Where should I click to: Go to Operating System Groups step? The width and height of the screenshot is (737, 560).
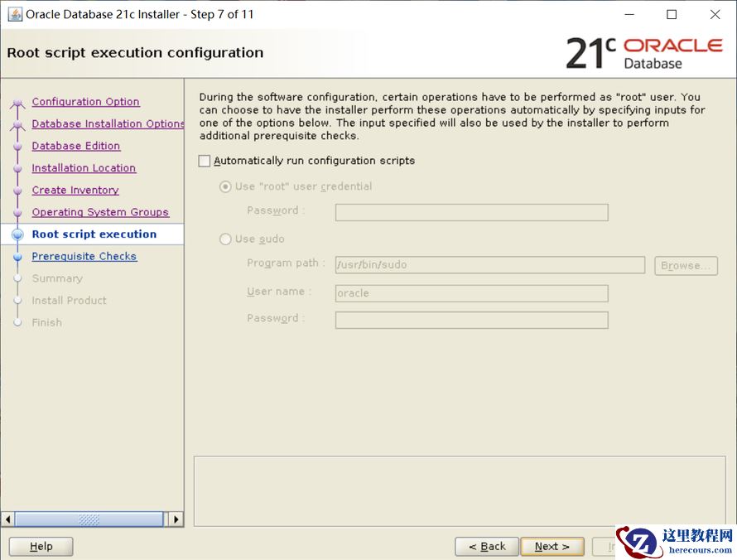(100, 212)
